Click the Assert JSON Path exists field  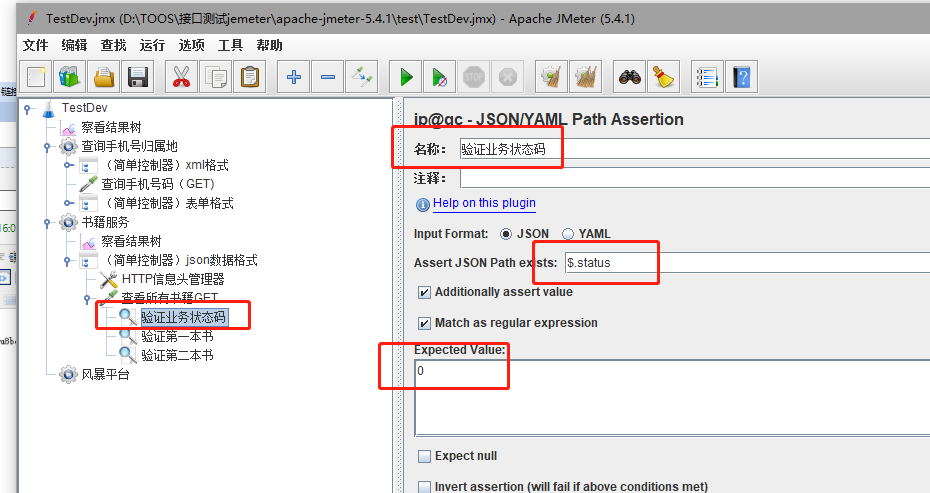coord(747,263)
